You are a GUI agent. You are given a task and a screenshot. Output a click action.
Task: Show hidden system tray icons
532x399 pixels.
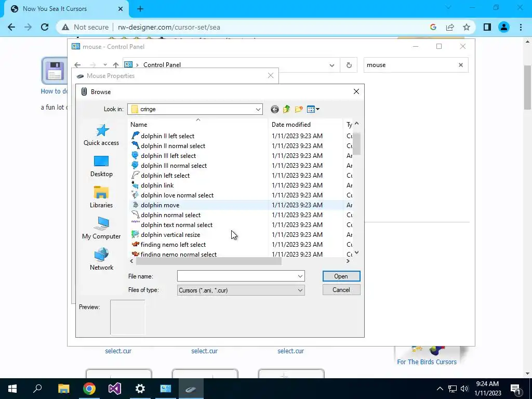(x=440, y=389)
